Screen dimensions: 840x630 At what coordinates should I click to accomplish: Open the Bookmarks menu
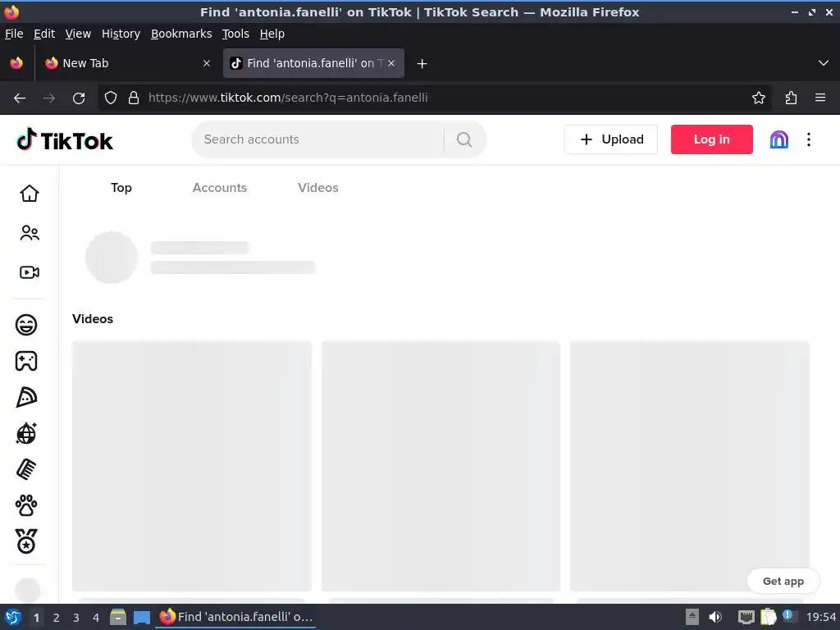click(x=181, y=34)
